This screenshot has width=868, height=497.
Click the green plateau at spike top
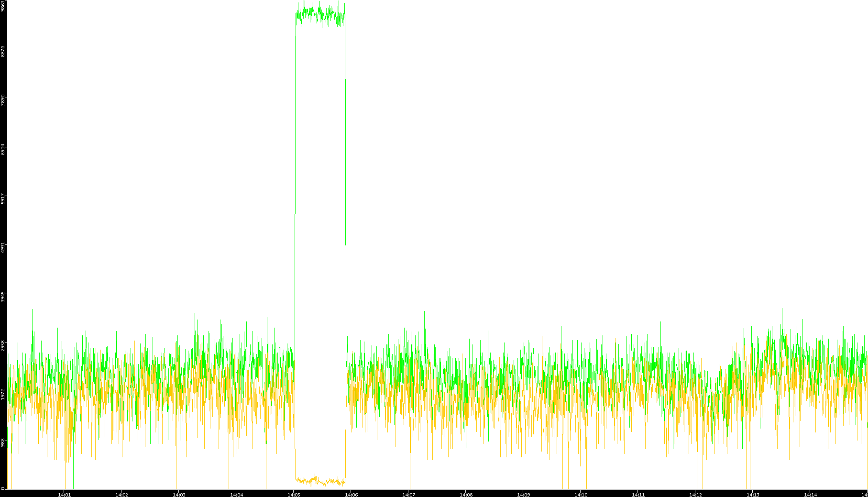(320, 14)
